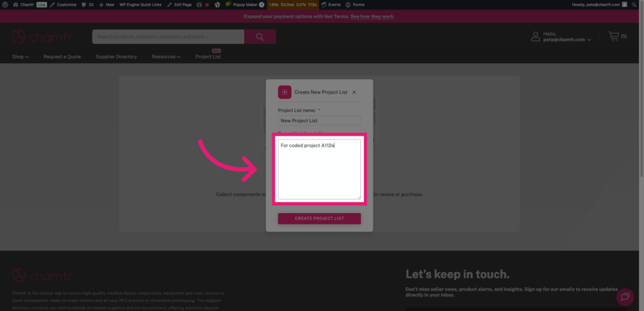
Task: Open the WordPress logo menu
Action: [6, 4]
